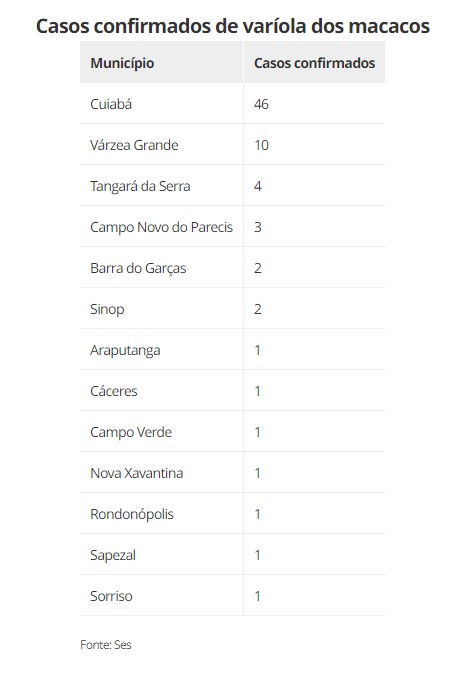Select the Araputanga row name
The width and height of the screenshot is (453, 678).
(125, 351)
